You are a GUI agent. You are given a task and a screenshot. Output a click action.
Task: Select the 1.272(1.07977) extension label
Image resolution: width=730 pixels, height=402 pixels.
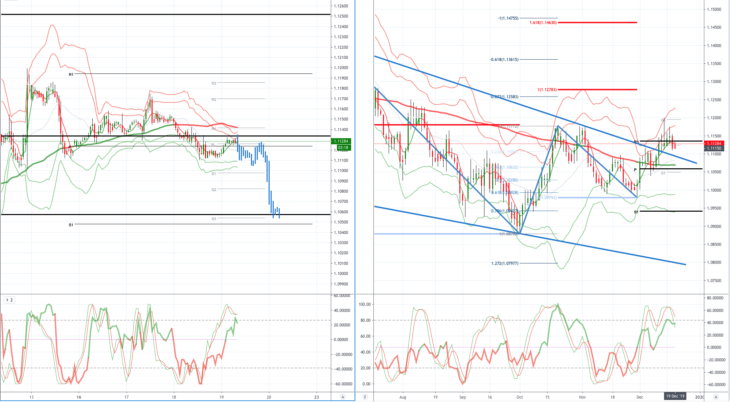[505, 264]
